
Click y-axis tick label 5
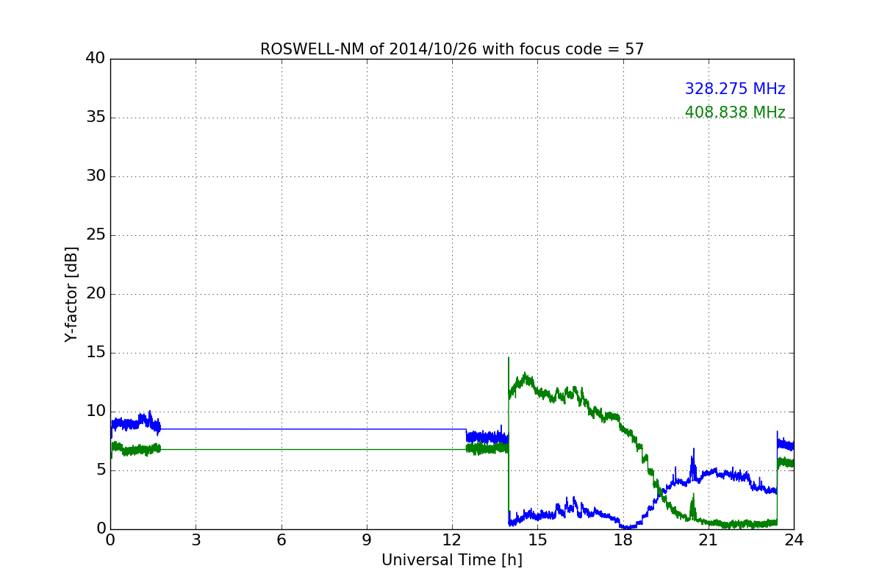100,470
